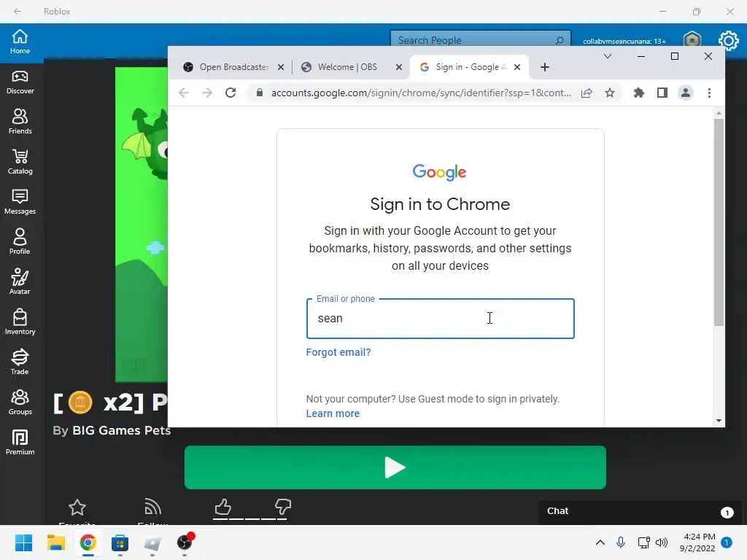
Task: Click scroll down arrow in Chrome
Action: [719, 421]
